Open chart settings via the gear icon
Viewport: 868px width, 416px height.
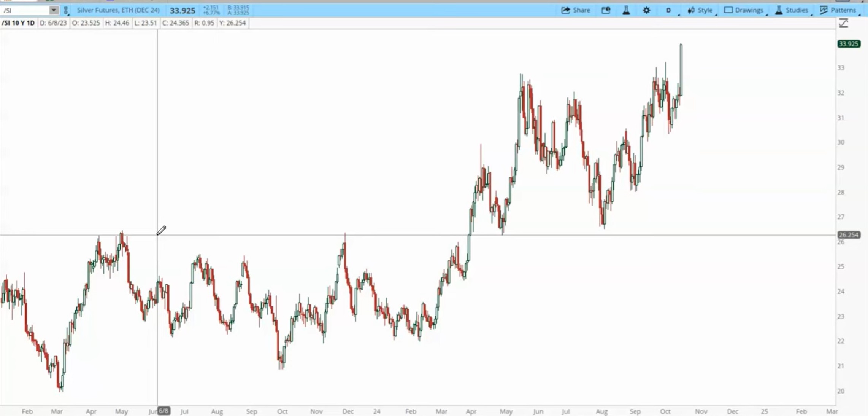[x=646, y=10]
